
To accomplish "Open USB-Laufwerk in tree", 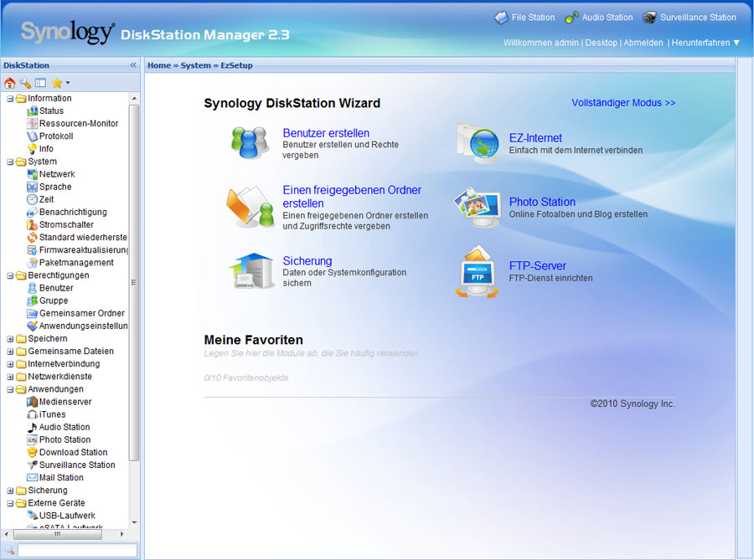I will pyautogui.click(x=61, y=516).
